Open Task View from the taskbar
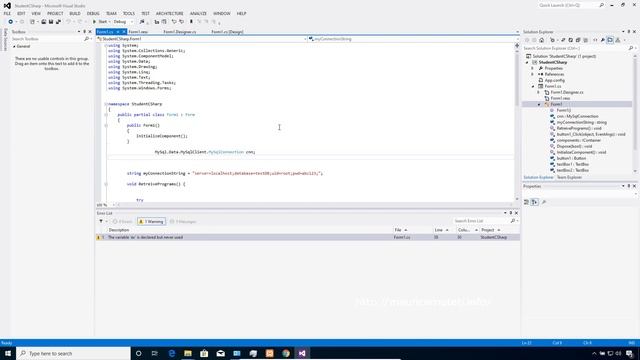 pyautogui.click(x=155, y=353)
